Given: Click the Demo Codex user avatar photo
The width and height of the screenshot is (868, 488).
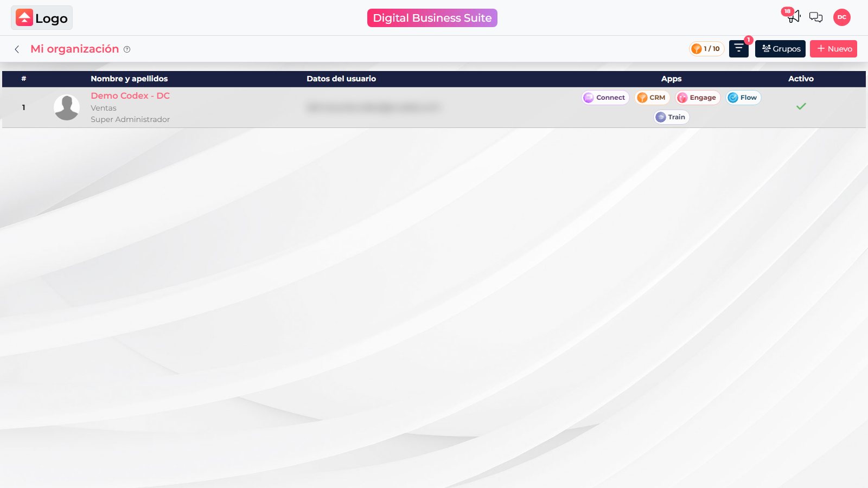Looking at the screenshot, I should [67, 107].
